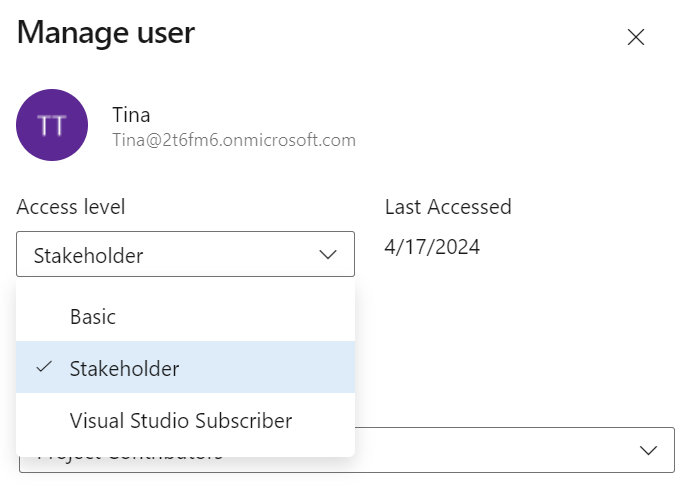Click the user name Tina

(x=131, y=115)
